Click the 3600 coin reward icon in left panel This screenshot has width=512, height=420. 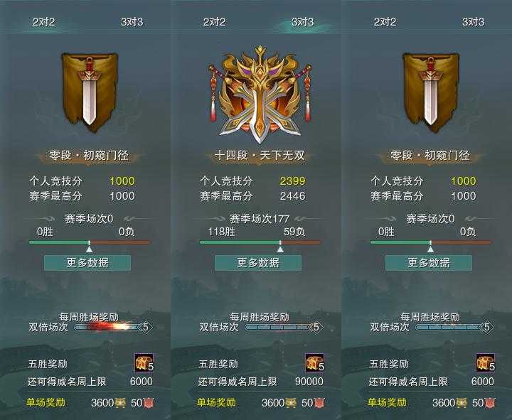tap(120, 403)
